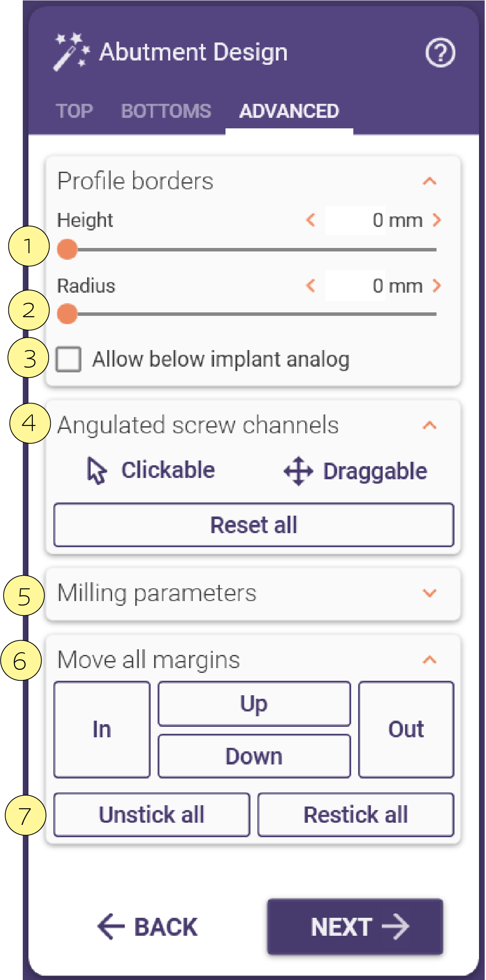Select Draggable screw channel mode
Image resolution: width=486 pixels, height=980 pixels.
click(x=355, y=471)
